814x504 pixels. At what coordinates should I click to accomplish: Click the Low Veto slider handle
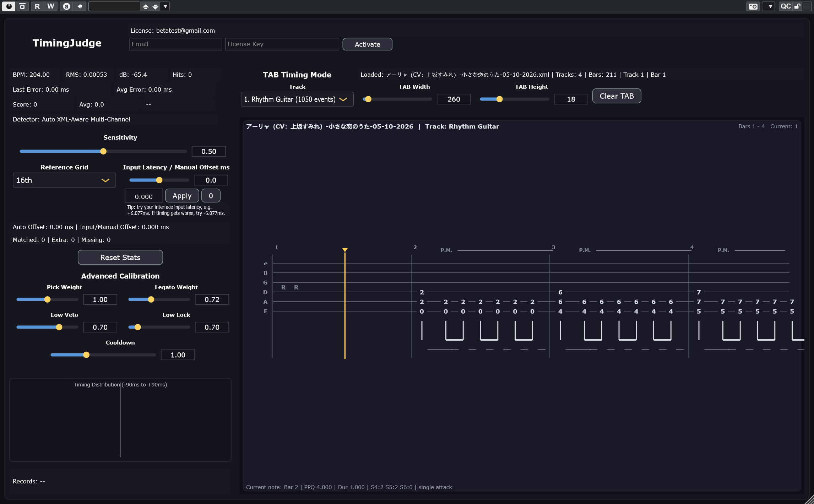pyautogui.click(x=59, y=327)
